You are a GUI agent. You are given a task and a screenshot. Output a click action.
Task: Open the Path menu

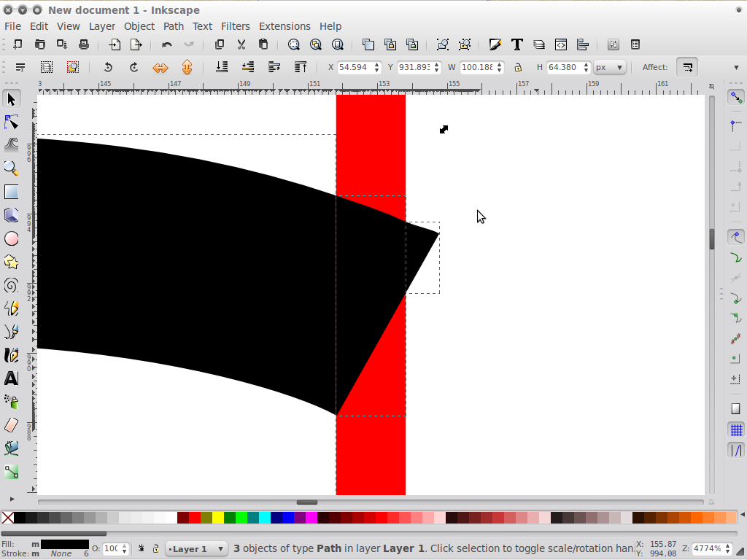point(173,26)
